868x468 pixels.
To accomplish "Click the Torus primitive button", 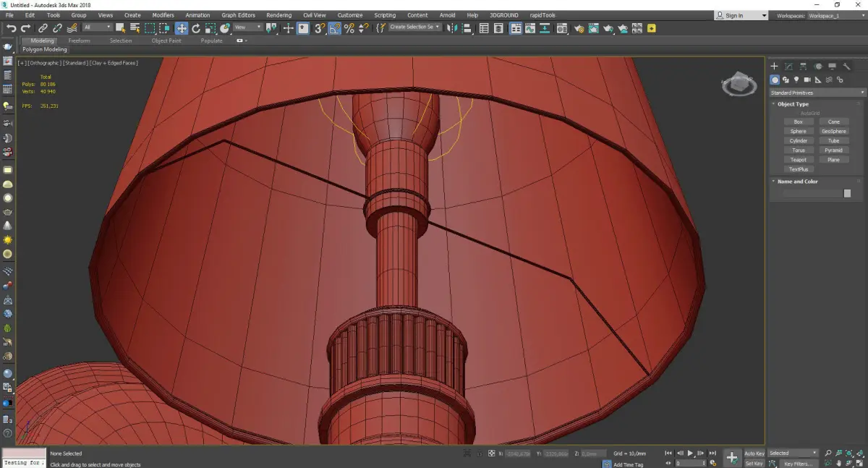I will pyautogui.click(x=798, y=150).
